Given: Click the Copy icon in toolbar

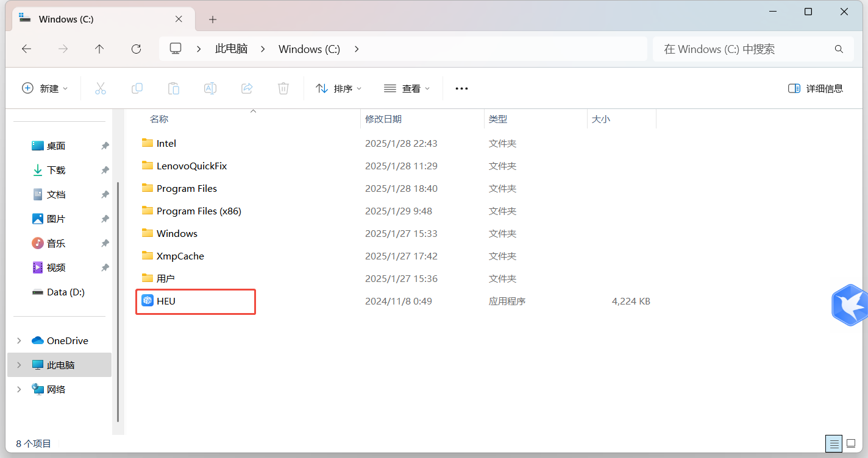Looking at the screenshot, I should pos(137,88).
